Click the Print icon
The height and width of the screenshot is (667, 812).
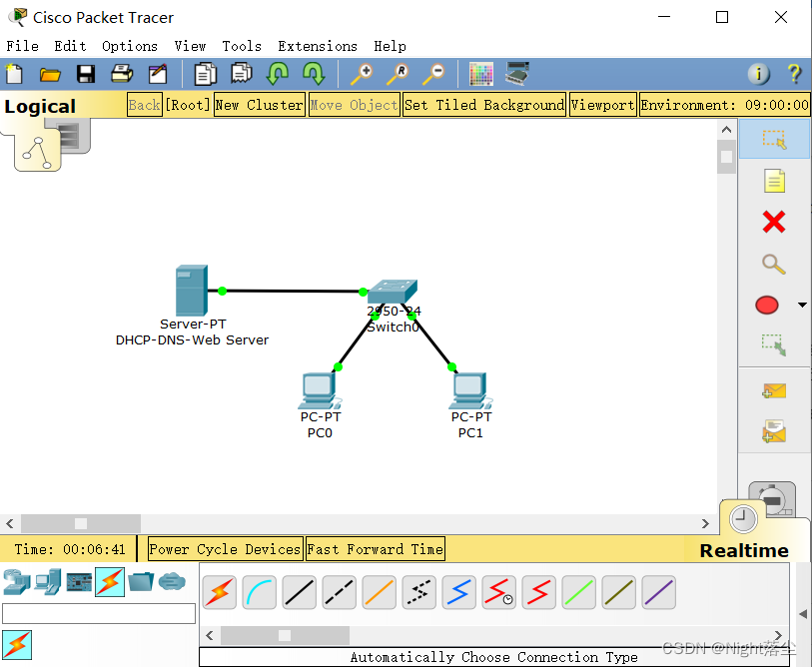tap(122, 74)
